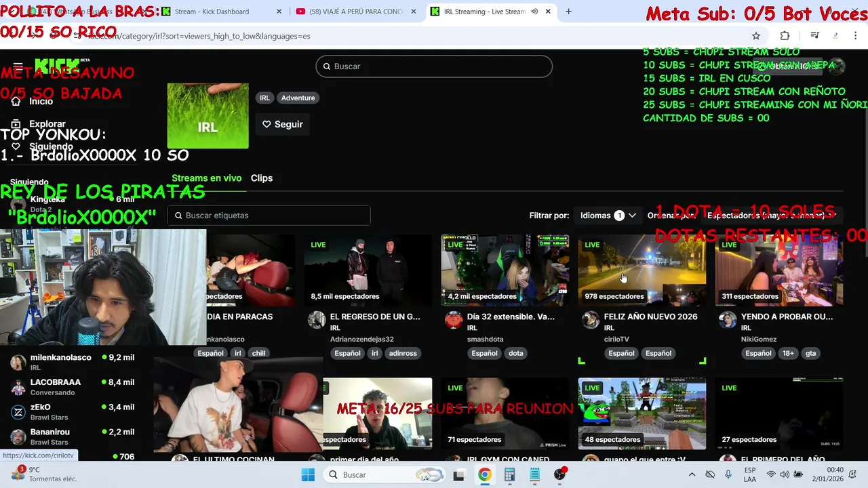Open zEkO Brawl Stars channel in sidebar
The image size is (868, 488).
73,412
